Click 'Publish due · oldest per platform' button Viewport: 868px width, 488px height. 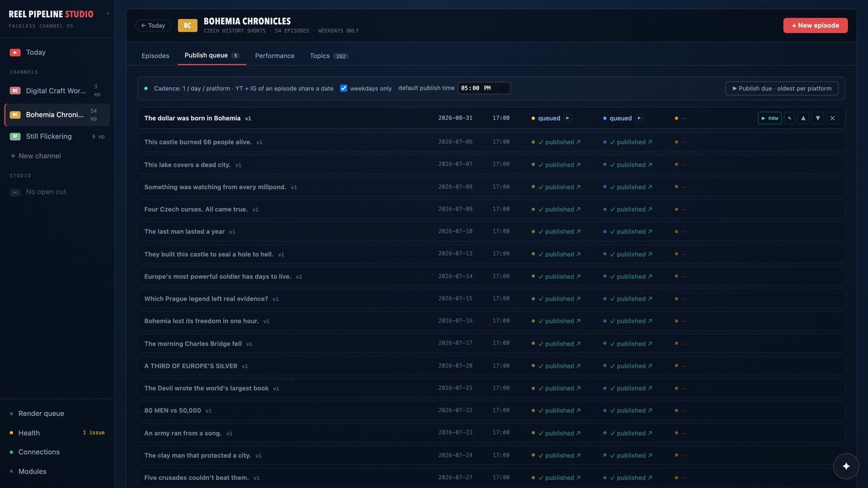(782, 88)
